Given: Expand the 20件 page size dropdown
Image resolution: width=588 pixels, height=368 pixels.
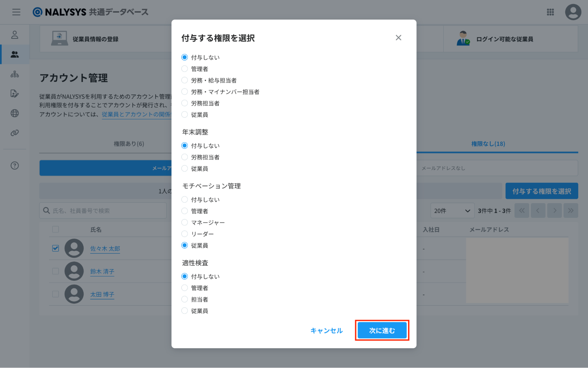Looking at the screenshot, I should (452, 211).
